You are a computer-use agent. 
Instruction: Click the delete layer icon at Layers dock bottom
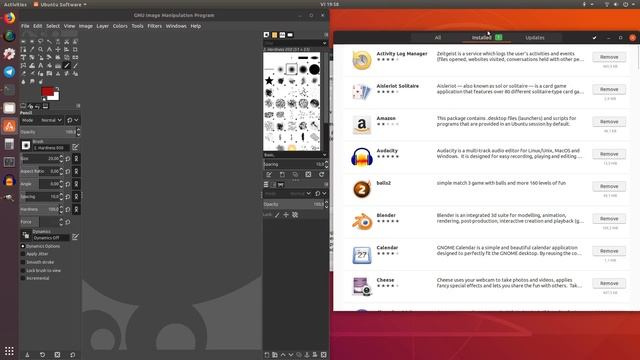pos(323,355)
